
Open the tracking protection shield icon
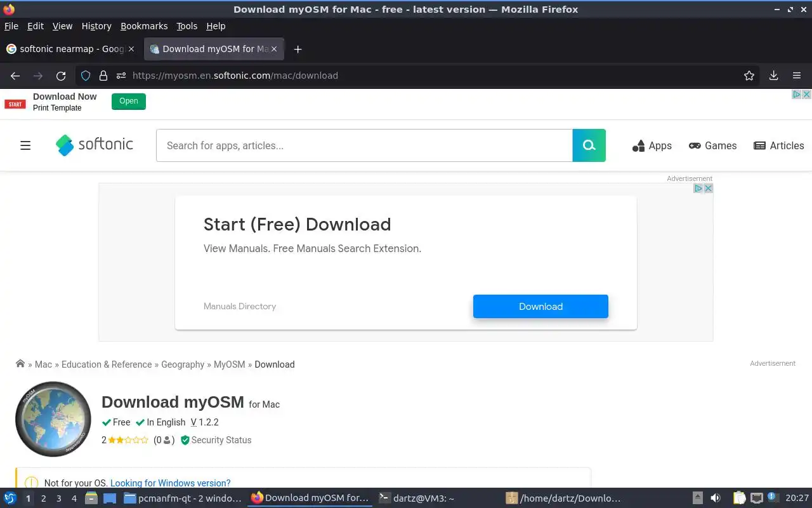pos(86,76)
